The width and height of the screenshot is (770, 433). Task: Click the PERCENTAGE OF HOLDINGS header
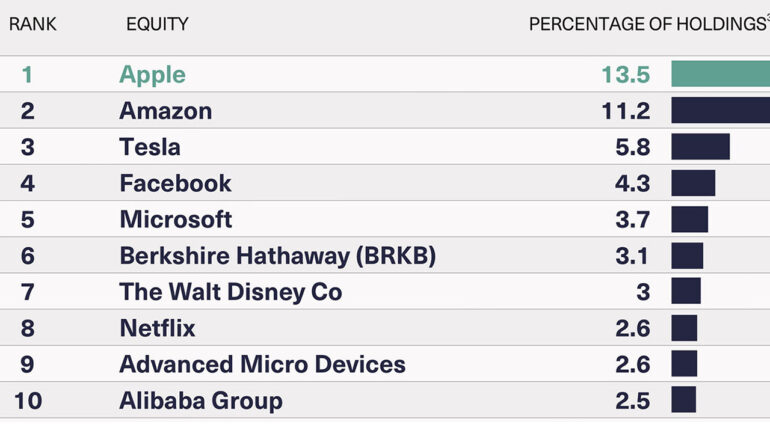pyautogui.click(x=648, y=24)
